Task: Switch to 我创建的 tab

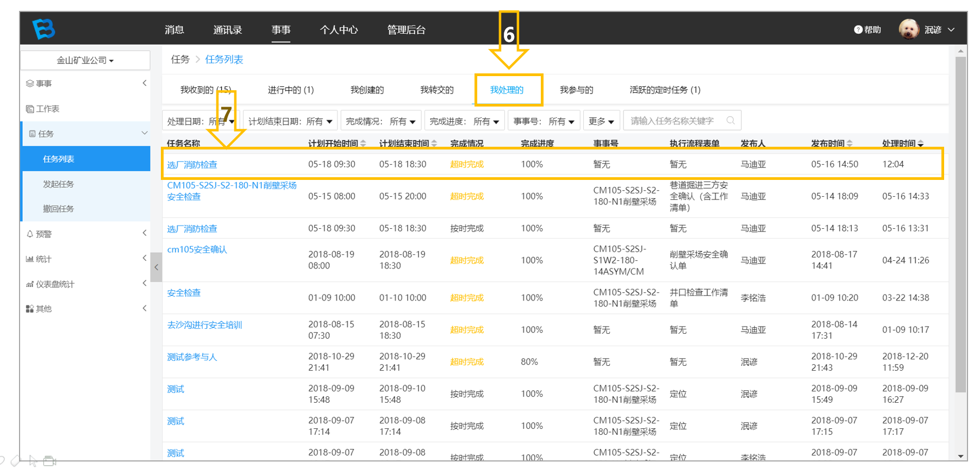Action: pyautogui.click(x=367, y=90)
